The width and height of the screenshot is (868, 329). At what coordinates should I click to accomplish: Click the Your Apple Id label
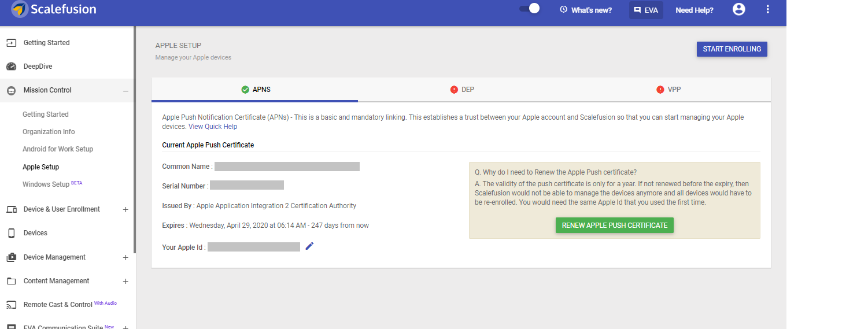pos(184,247)
